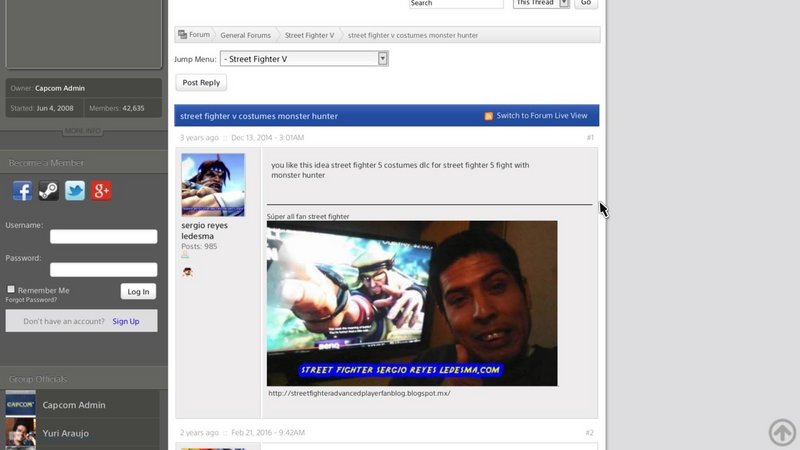Click the blue thread title header text
The image size is (800, 450).
[x=259, y=116]
